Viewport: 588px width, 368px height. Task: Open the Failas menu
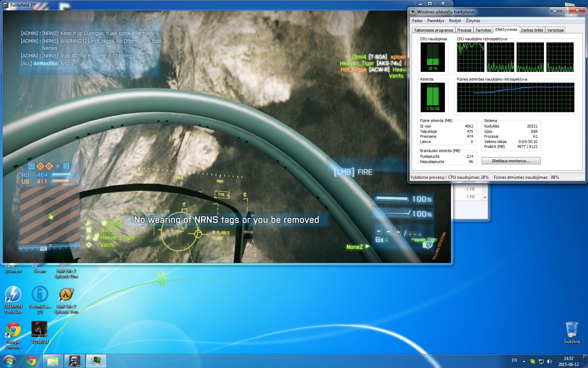417,21
